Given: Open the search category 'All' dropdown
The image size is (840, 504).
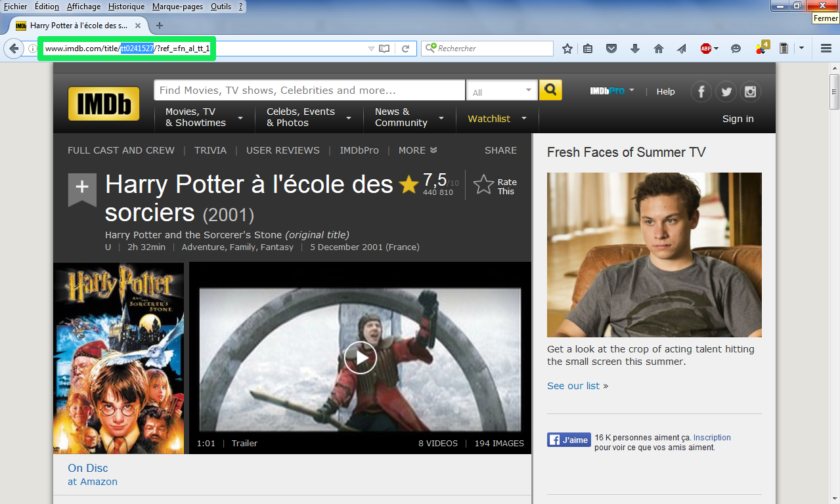Looking at the screenshot, I should [502, 91].
